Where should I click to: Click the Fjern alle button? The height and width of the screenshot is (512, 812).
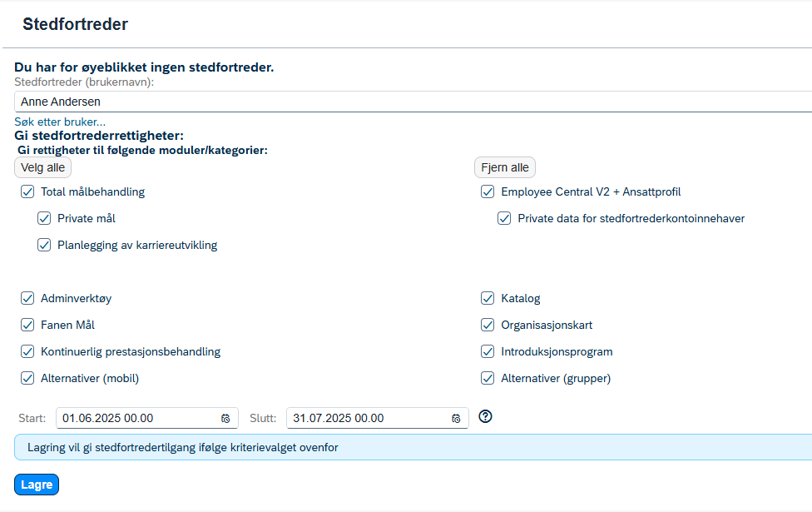pos(505,167)
